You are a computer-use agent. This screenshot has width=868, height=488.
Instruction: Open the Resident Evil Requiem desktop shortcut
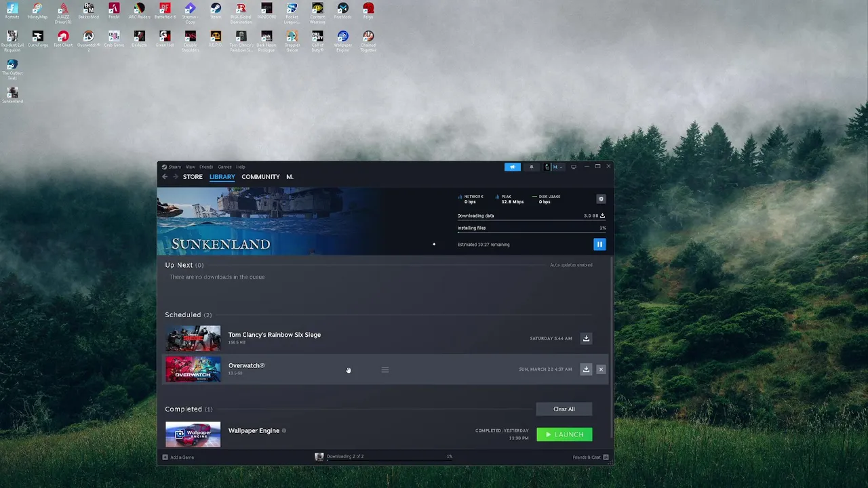pos(12,40)
